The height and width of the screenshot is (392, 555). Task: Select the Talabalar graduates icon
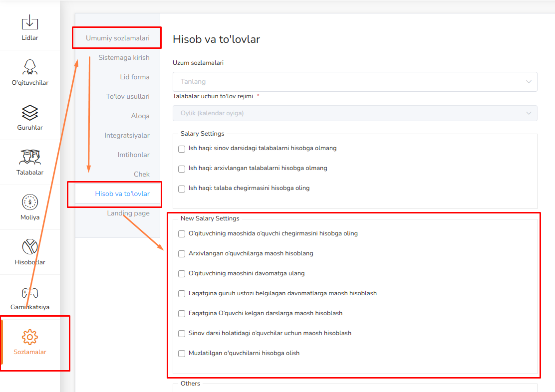(30, 157)
